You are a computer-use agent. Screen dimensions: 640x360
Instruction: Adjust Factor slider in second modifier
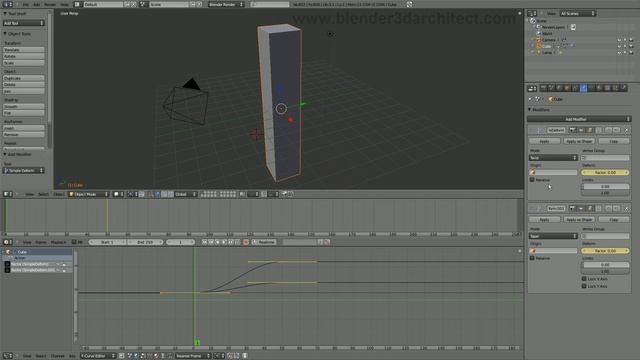tap(605, 251)
